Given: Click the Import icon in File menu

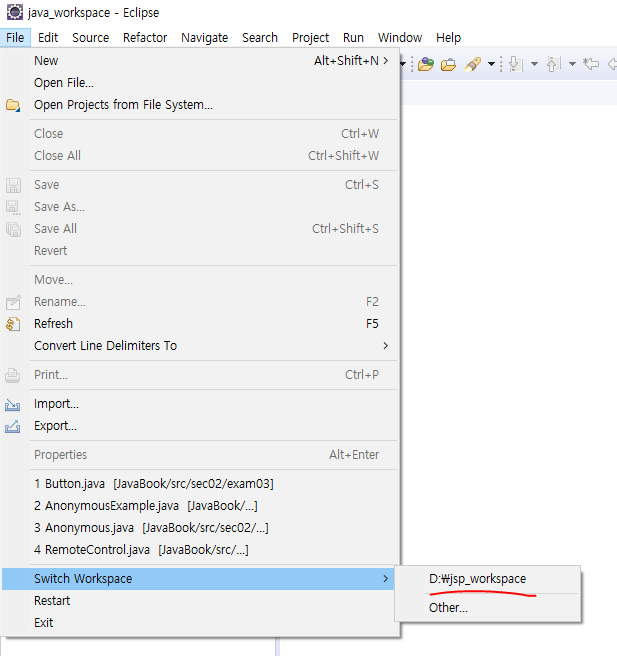Looking at the screenshot, I should [x=13, y=405].
